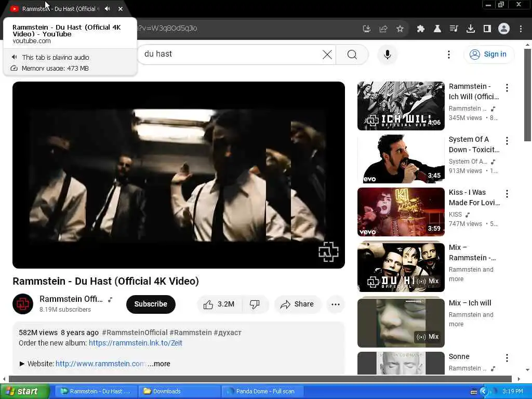Subscribe to Rammstein Official
Viewport: 532px width, 399px height.
[151, 304]
